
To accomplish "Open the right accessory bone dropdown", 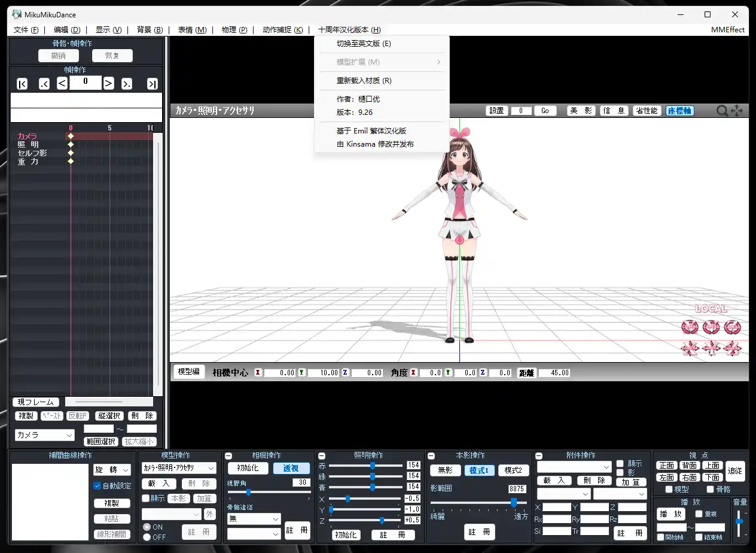I will click(x=620, y=494).
